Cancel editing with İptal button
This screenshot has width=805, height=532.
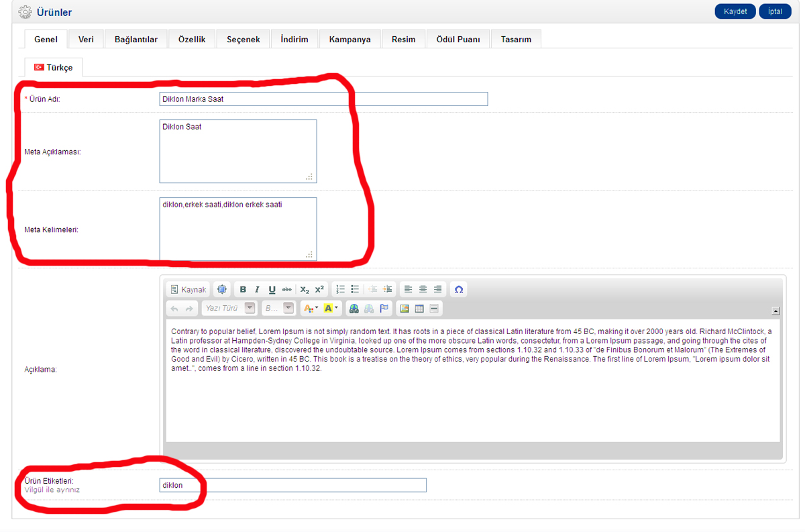[x=775, y=11]
